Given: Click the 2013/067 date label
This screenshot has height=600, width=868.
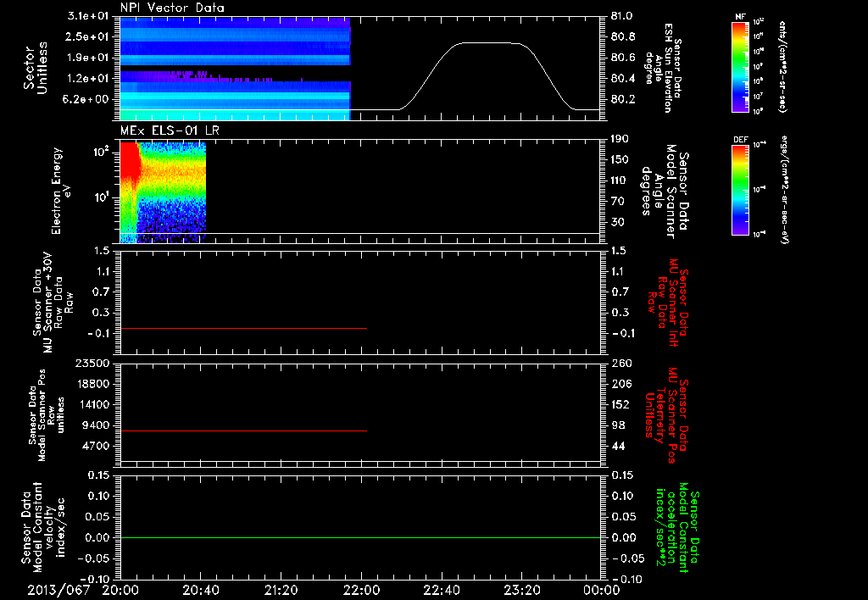Looking at the screenshot, I should 58,591.
